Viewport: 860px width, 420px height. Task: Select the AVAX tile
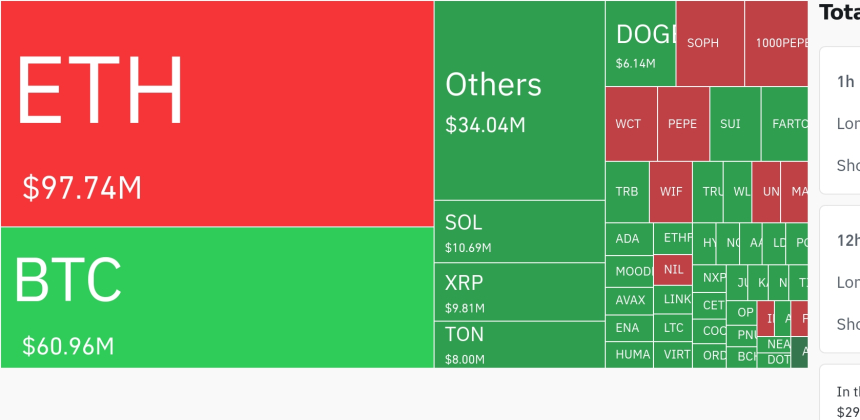pos(630,301)
